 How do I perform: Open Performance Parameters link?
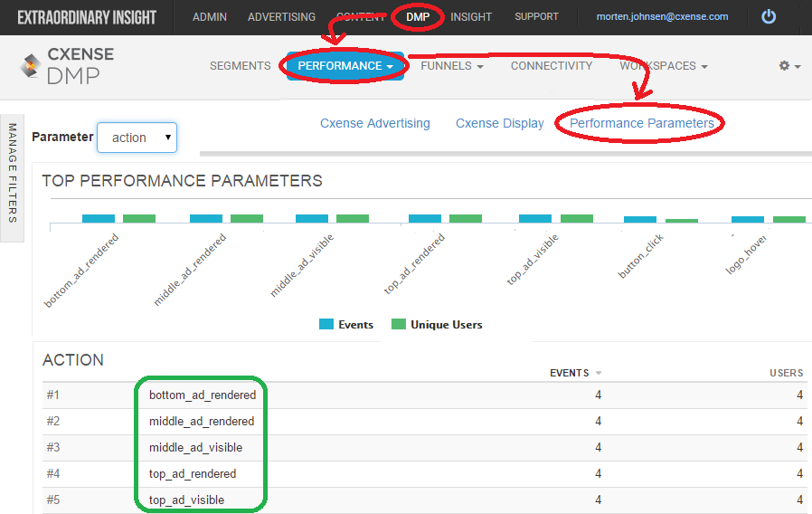642,123
